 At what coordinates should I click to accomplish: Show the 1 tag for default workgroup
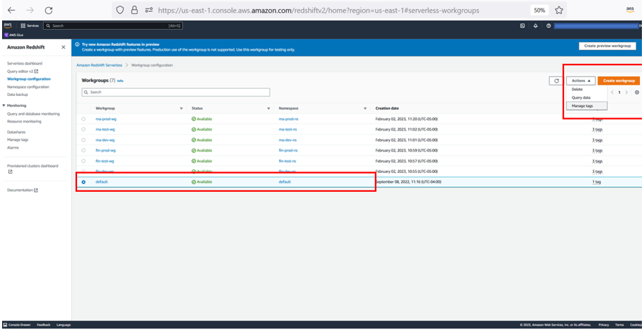[597, 181]
